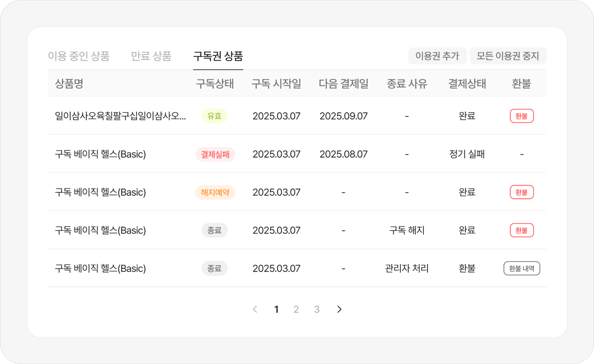Click the 결제실패 status badge

click(x=215, y=154)
